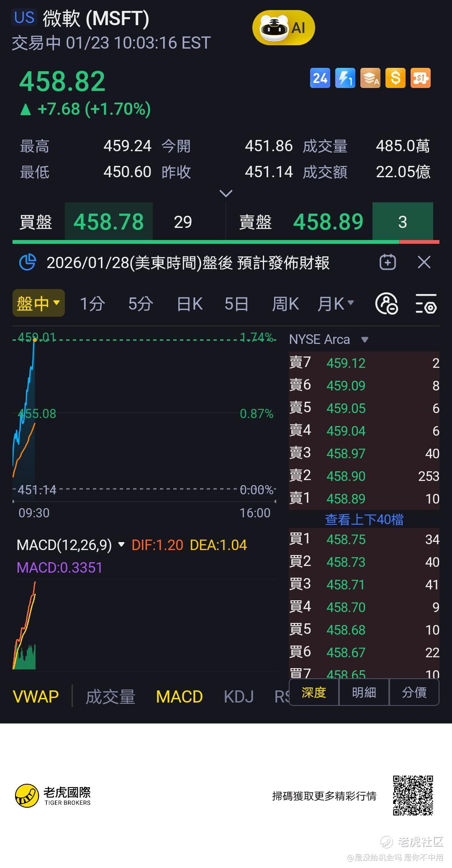Select 賣1 row at 458.89
The height and width of the screenshot is (868, 452).
[364, 499]
